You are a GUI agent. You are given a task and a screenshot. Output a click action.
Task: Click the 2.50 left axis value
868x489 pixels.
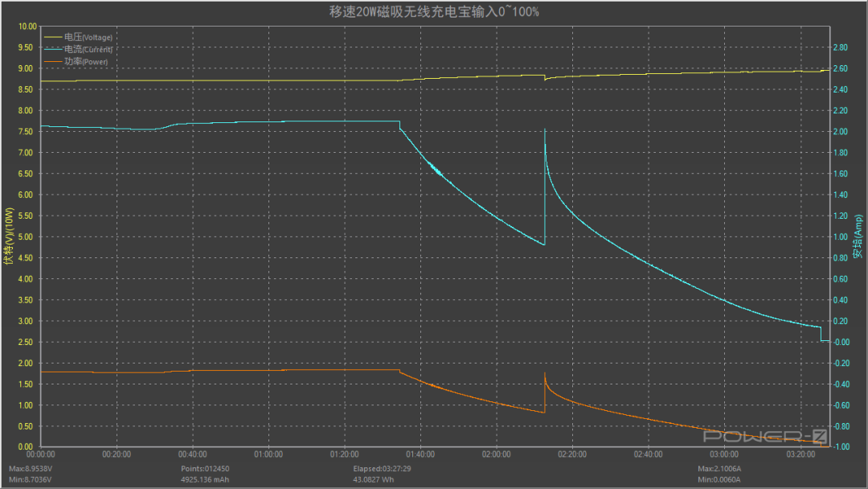coord(26,343)
